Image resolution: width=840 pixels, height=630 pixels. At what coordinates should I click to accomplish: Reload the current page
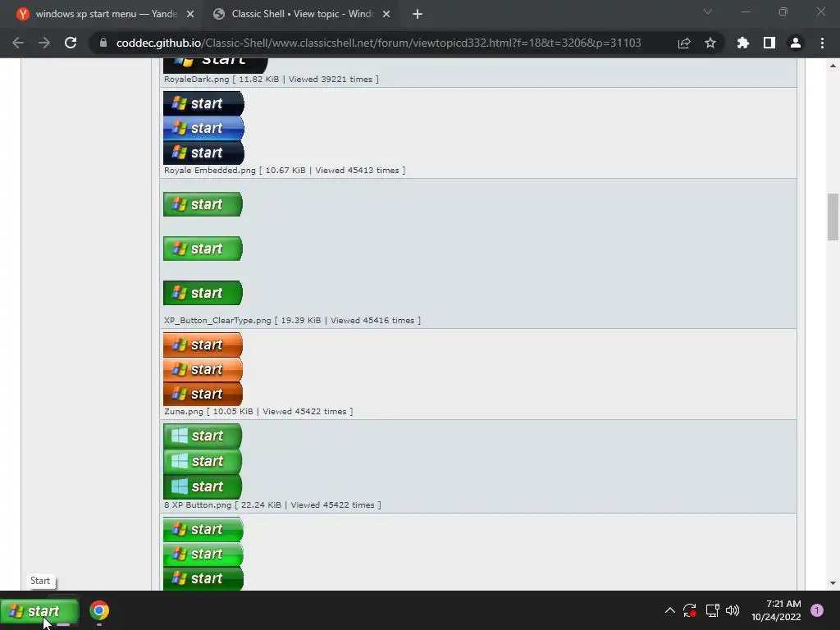[71, 43]
